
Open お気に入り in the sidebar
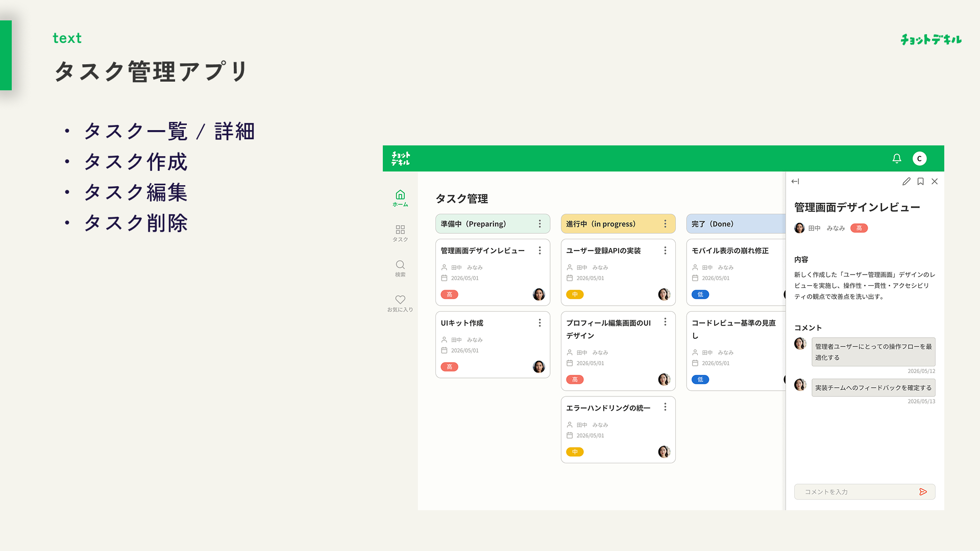400,304
